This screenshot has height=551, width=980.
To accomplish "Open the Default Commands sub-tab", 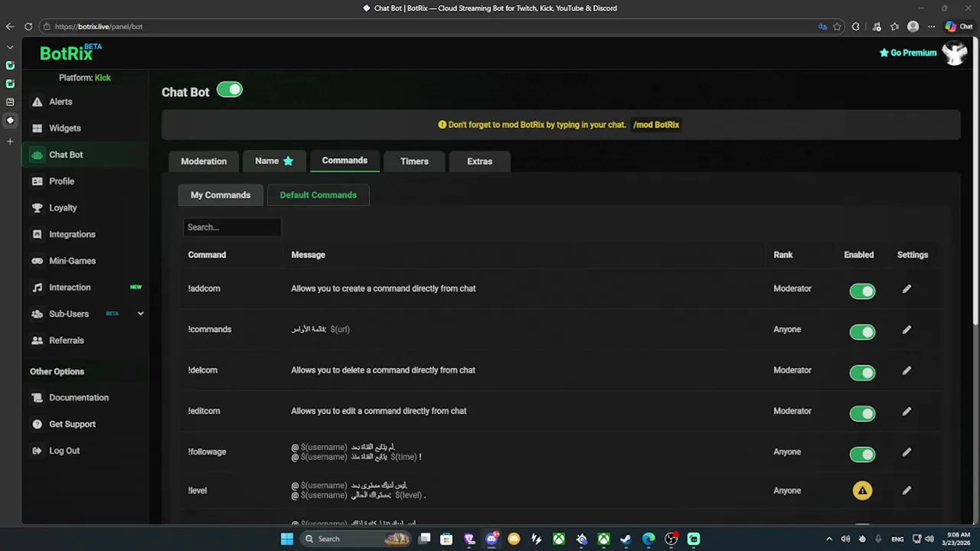I will point(318,195).
